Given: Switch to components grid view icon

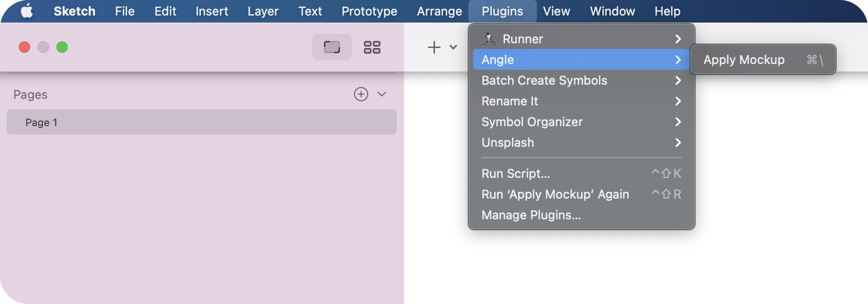Looking at the screenshot, I should click(x=372, y=47).
